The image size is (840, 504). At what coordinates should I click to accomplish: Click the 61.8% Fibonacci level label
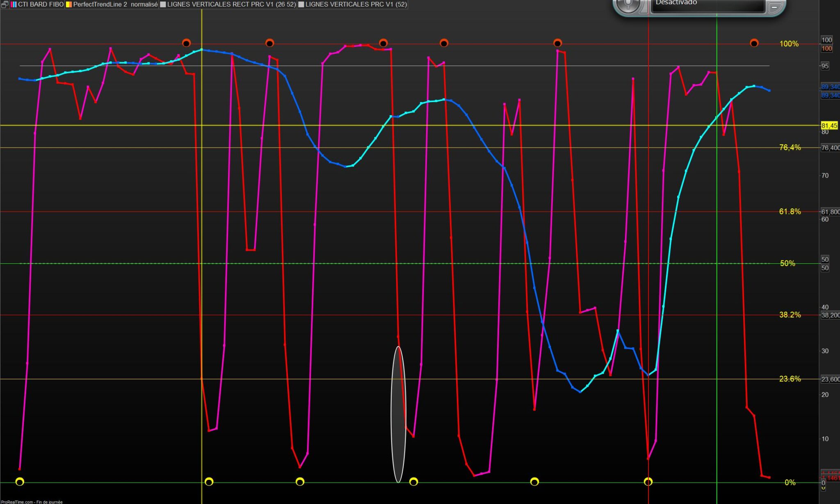click(790, 212)
